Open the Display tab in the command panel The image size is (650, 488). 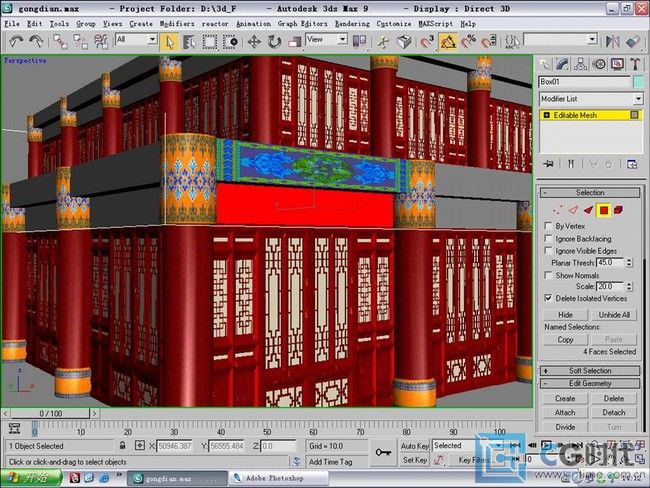coord(617,64)
